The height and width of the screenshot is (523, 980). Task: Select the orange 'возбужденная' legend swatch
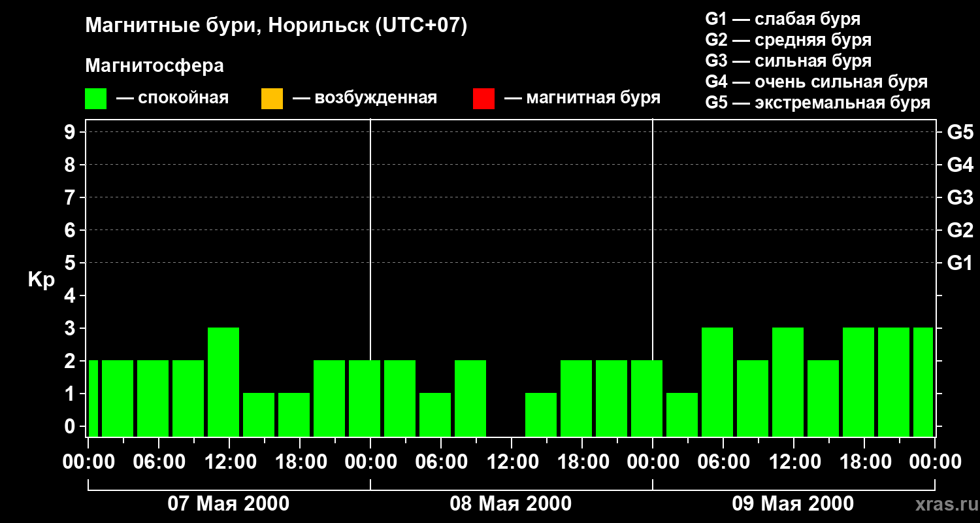[272, 98]
